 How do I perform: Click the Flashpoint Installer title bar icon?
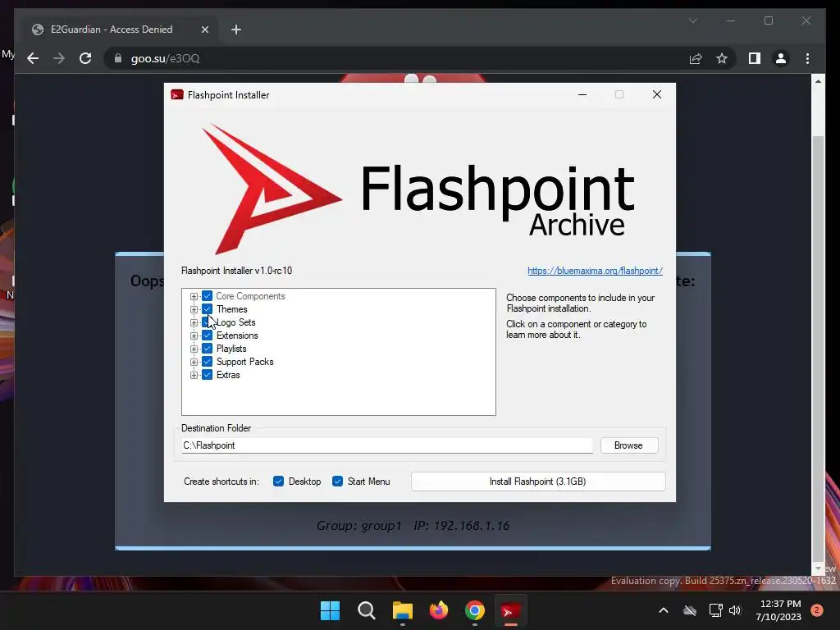tap(177, 95)
